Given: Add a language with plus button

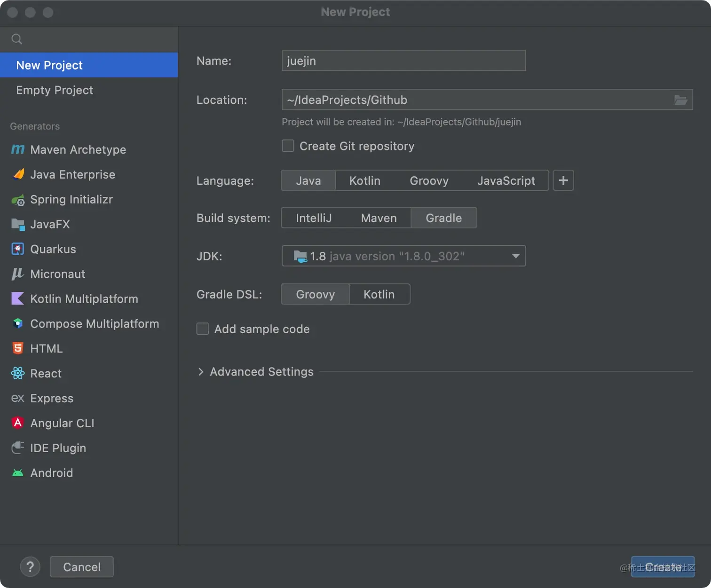Looking at the screenshot, I should 563,180.
